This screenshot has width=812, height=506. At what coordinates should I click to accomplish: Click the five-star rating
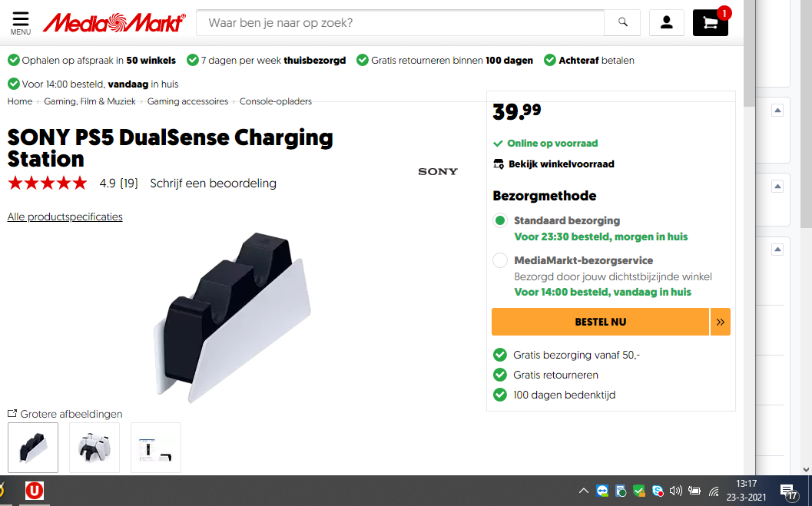point(48,184)
